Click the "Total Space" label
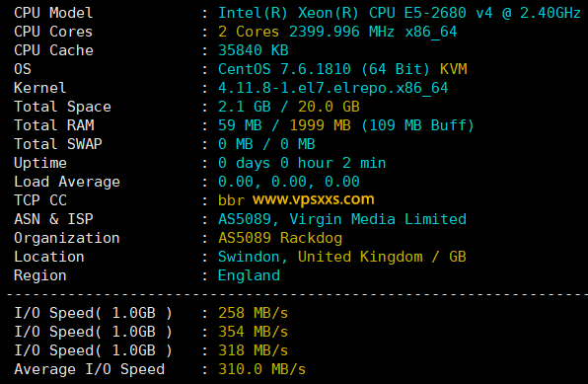Screen dimensions: 588x384 point(62,107)
